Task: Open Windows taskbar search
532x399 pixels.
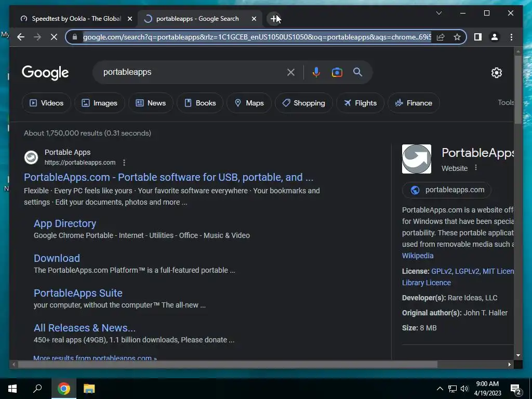Action: pos(37,389)
